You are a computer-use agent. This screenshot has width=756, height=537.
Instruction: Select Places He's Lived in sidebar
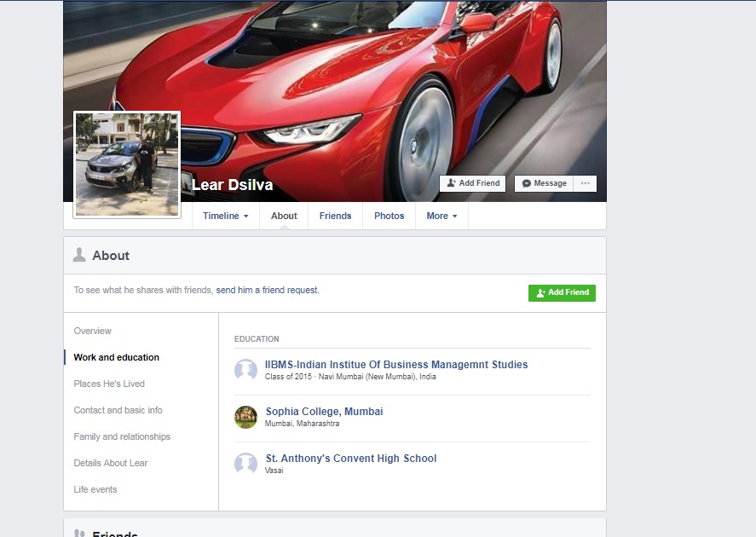click(x=109, y=384)
